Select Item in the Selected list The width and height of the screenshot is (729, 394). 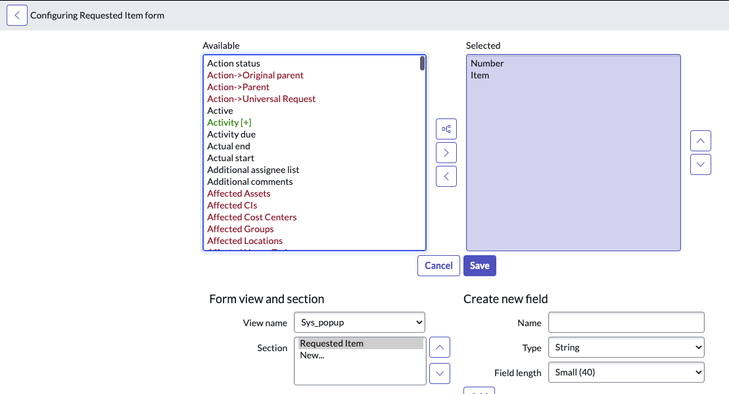click(x=480, y=75)
